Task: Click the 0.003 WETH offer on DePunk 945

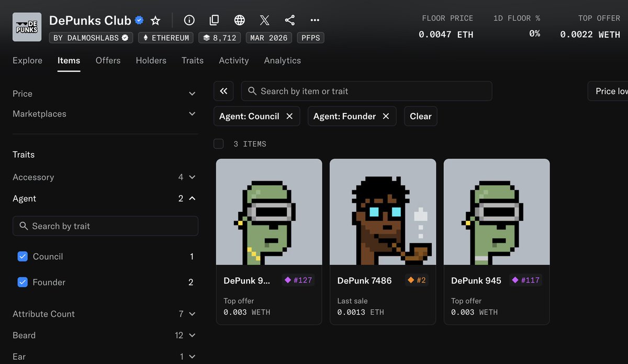Action: (x=475, y=312)
